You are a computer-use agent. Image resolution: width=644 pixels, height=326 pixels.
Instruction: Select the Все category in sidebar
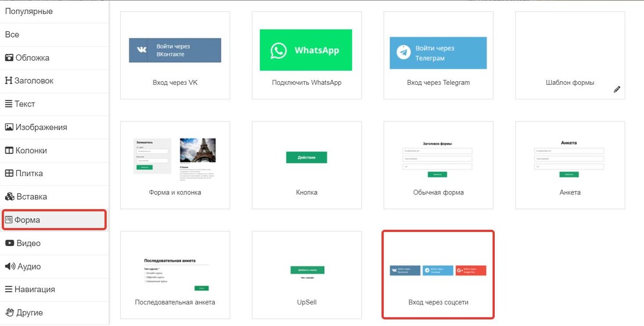pyautogui.click(x=54, y=34)
